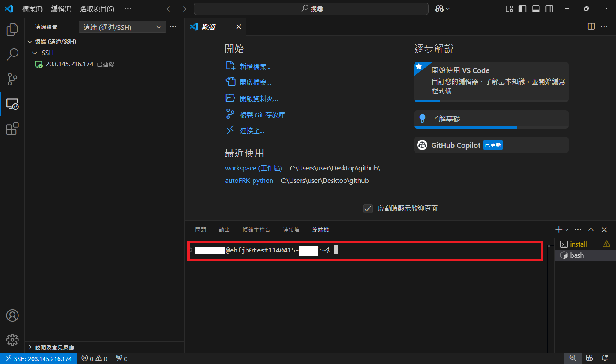The height and width of the screenshot is (364, 616).
Task: Open recent workspace (工作區) link
Action: point(254,168)
